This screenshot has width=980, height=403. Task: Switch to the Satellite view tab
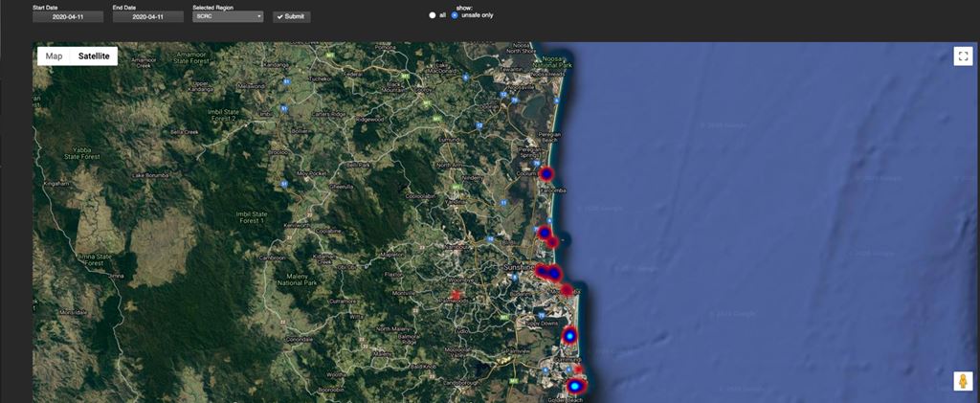click(x=94, y=56)
